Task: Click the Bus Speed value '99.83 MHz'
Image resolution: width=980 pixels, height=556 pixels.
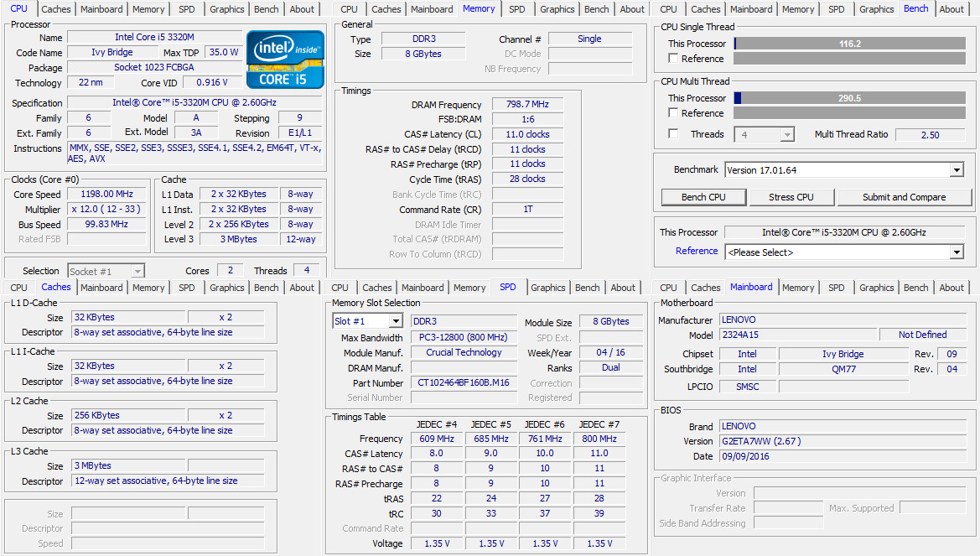Action: (x=106, y=224)
